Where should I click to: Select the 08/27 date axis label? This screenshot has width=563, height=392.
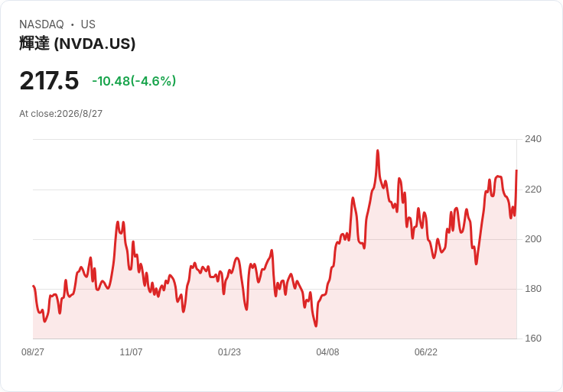click(33, 352)
